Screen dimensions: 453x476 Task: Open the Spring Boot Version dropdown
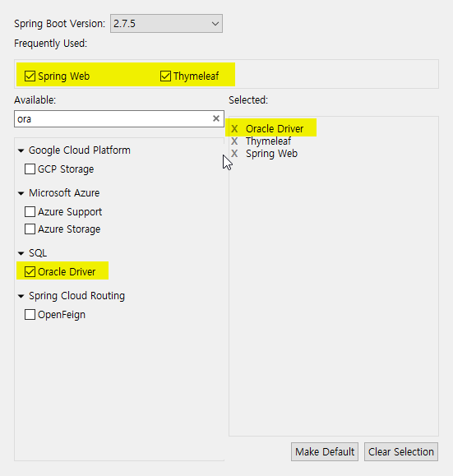166,23
